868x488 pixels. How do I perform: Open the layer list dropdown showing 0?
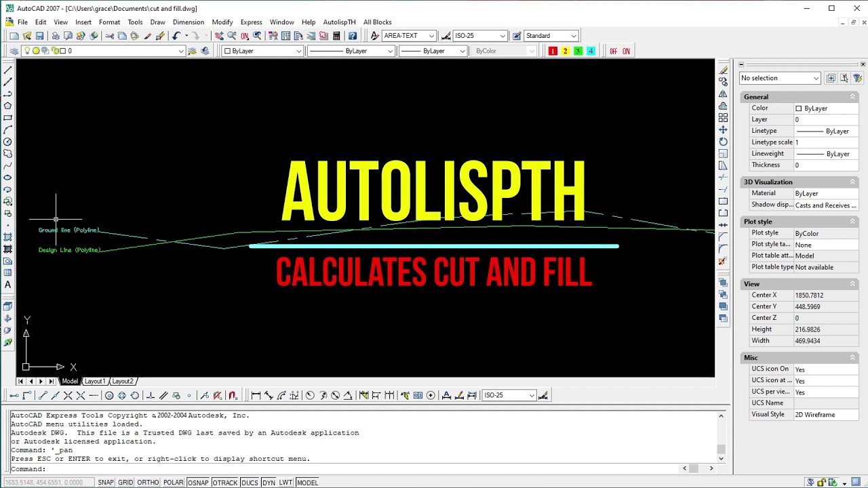coord(103,51)
